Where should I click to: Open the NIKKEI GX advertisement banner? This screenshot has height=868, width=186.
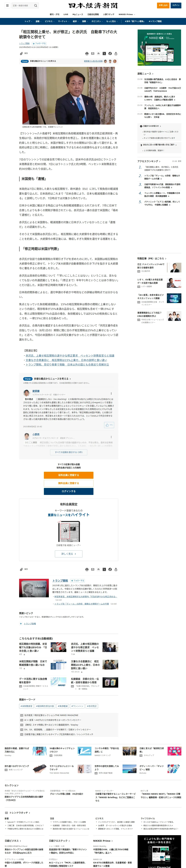point(159,47)
